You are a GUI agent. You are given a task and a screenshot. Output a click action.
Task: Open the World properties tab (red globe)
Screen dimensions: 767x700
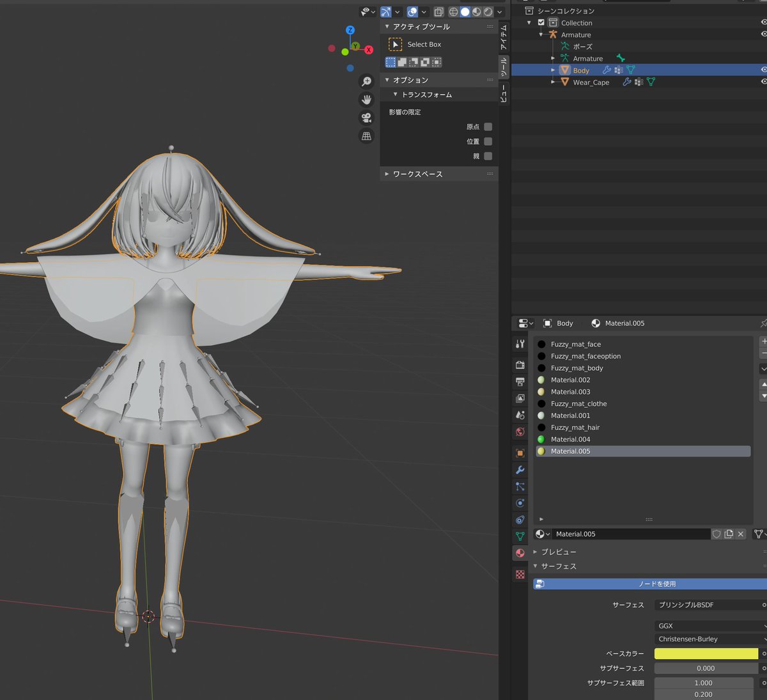coord(520,432)
